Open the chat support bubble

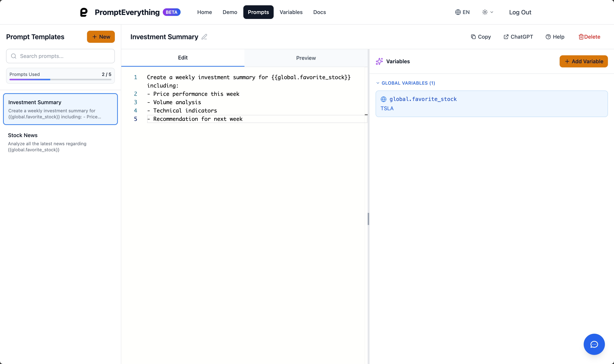tap(594, 344)
